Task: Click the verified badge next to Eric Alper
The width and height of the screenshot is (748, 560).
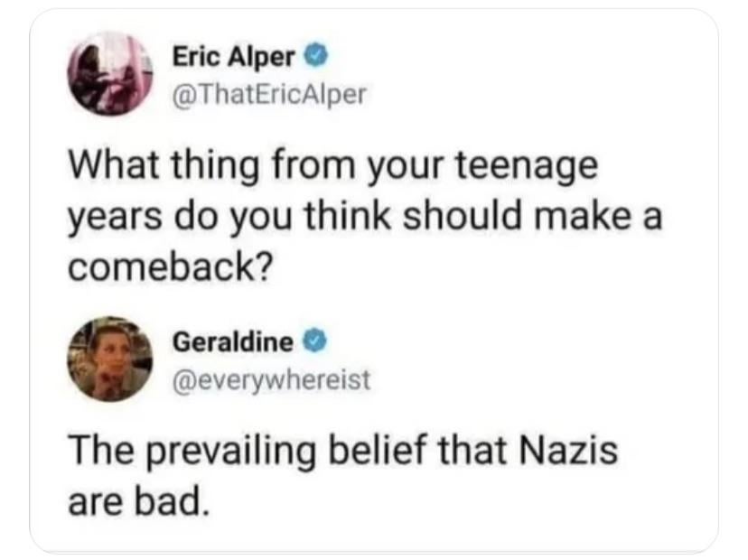Action: tap(315, 56)
